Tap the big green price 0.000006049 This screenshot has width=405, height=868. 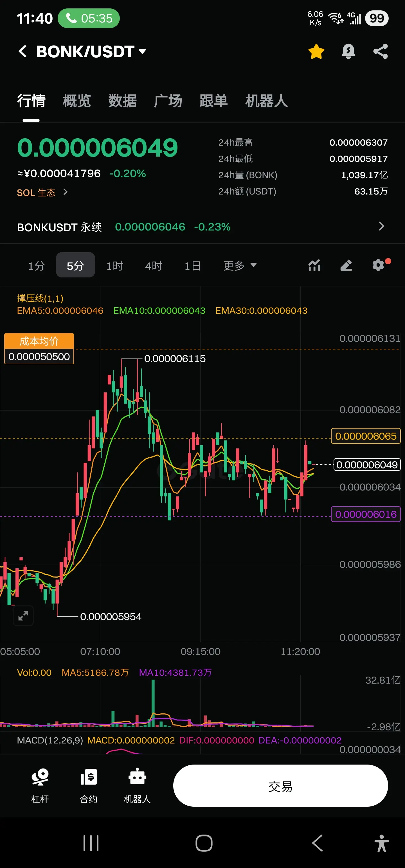[x=98, y=148]
